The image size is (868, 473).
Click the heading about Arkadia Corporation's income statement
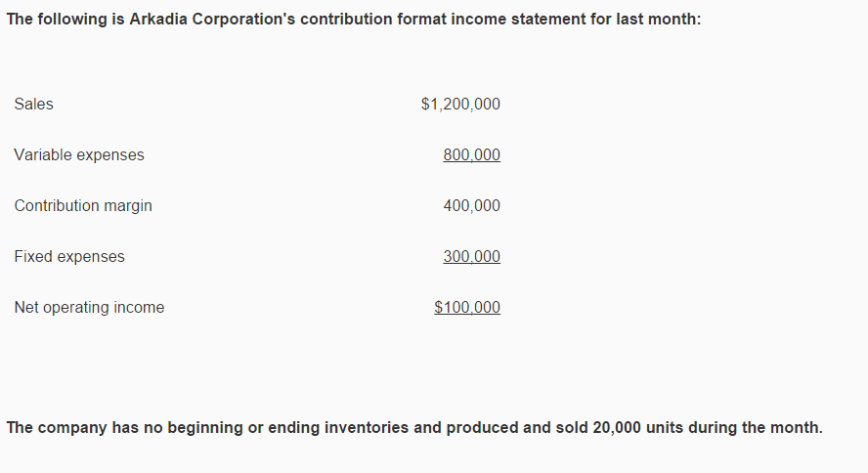[354, 20]
